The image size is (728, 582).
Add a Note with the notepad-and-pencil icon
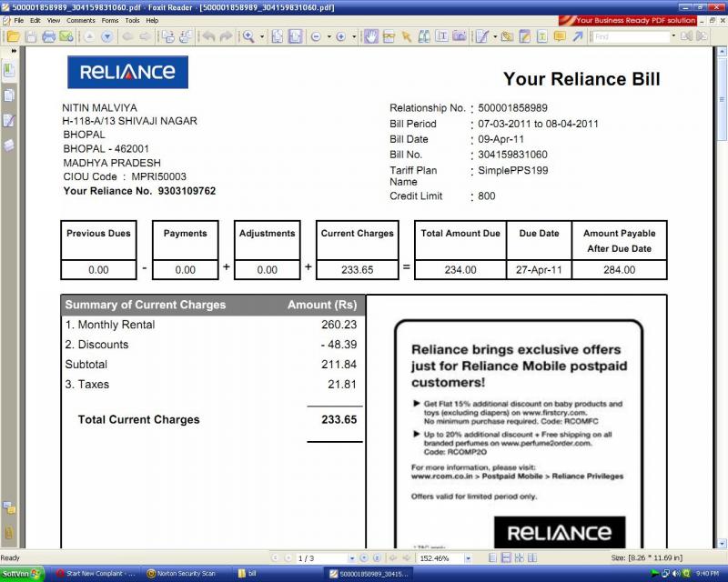[525, 36]
